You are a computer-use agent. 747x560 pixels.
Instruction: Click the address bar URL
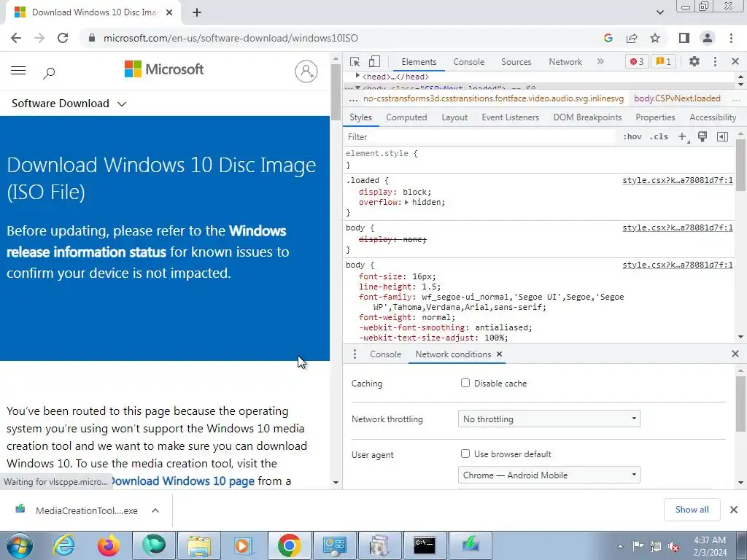[x=231, y=38]
